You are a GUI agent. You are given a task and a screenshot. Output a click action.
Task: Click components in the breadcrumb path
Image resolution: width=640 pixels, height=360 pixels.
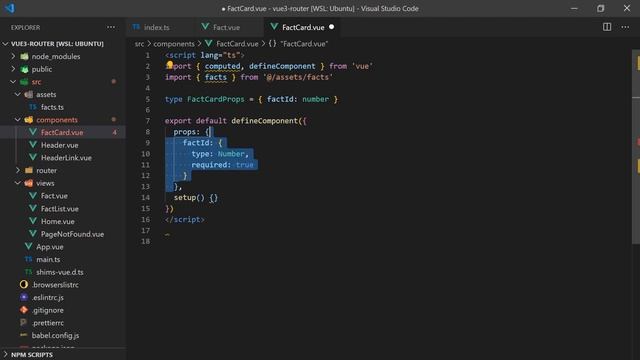point(174,44)
